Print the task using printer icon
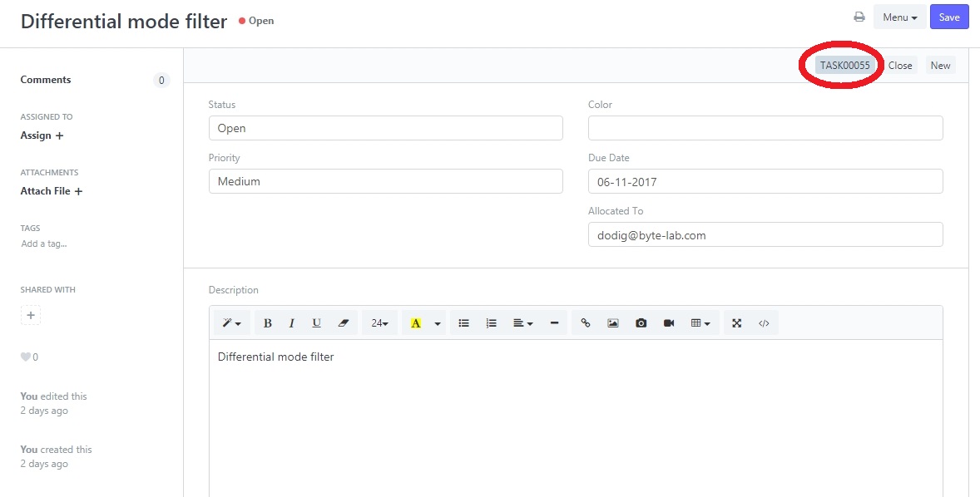980x497 pixels. click(x=859, y=17)
